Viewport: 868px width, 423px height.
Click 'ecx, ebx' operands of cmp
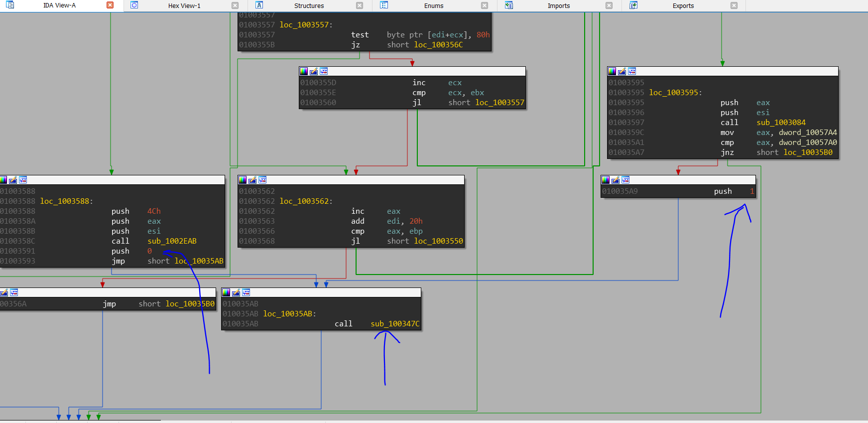pos(466,93)
